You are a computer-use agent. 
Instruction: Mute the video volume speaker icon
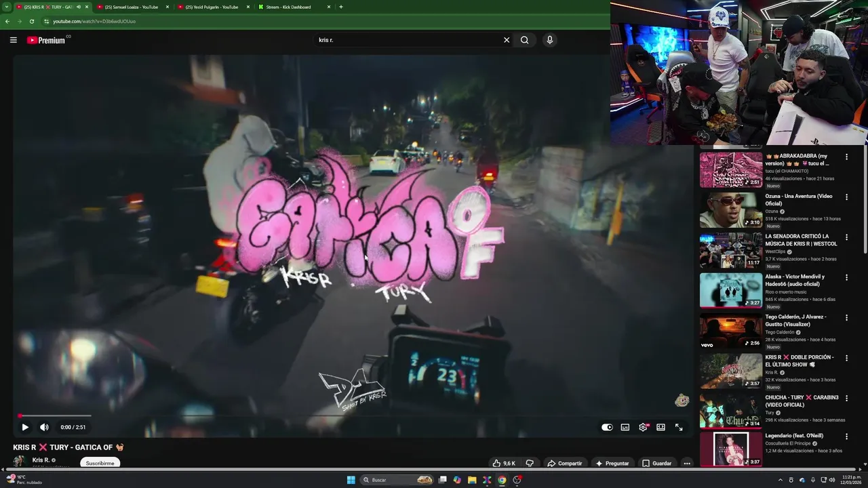pos(44,427)
